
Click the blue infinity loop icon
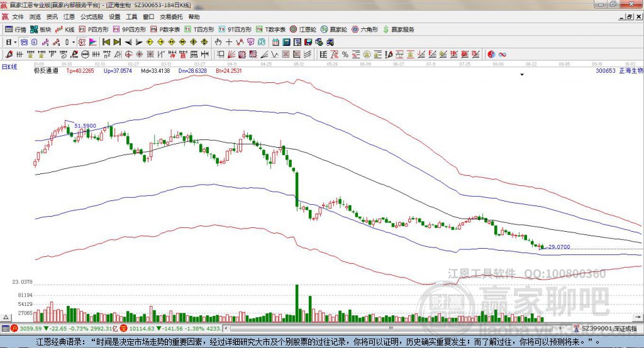502,54
